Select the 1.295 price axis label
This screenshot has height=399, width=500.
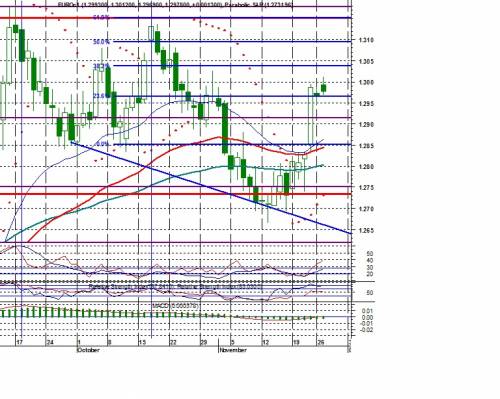click(x=366, y=104)
